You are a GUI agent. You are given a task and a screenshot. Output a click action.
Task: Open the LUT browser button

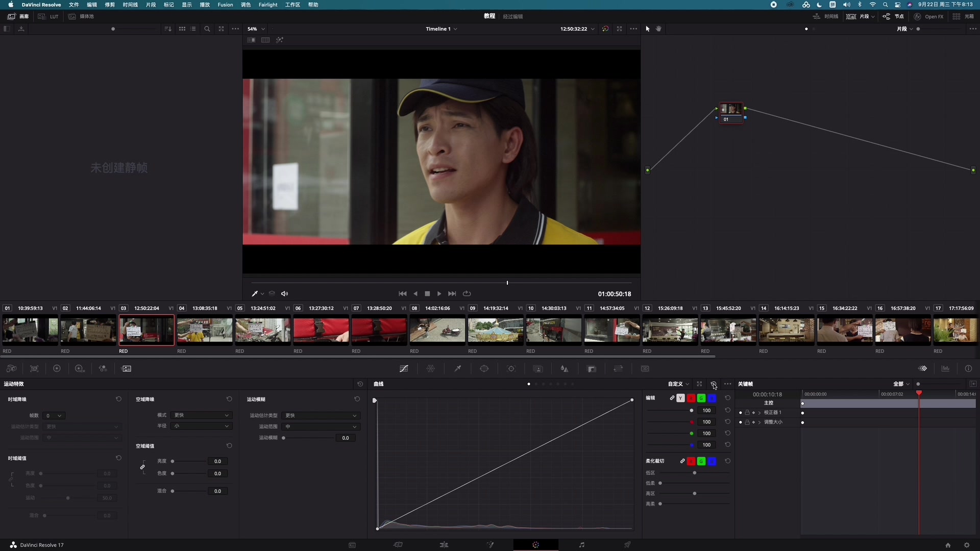(48, 16)
